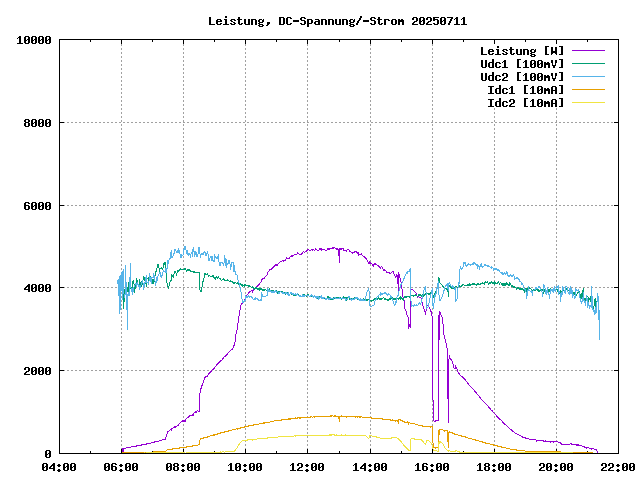The height and width of the screenshot is (480, 640).
Task: Click the 04:00 label on the time axis
Action: pos(59,467)
